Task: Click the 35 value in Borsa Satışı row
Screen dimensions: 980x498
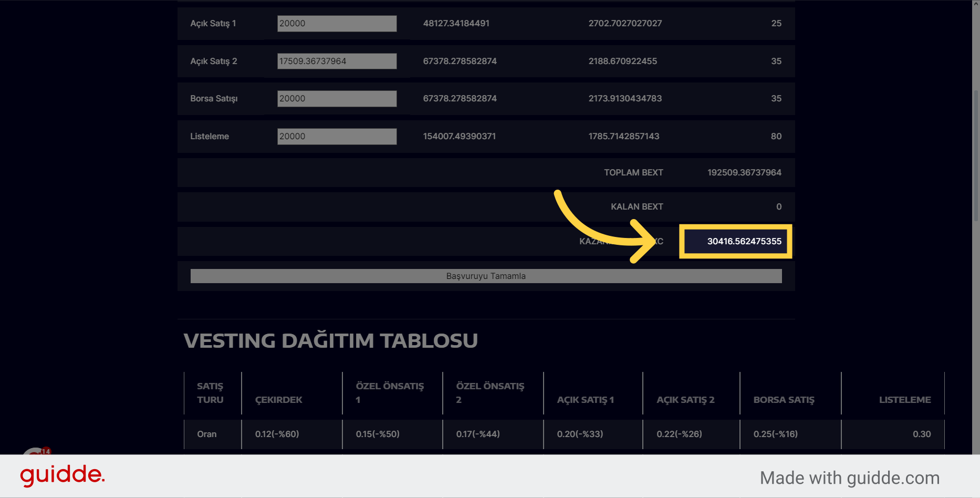Action: [x=776, y=98]
